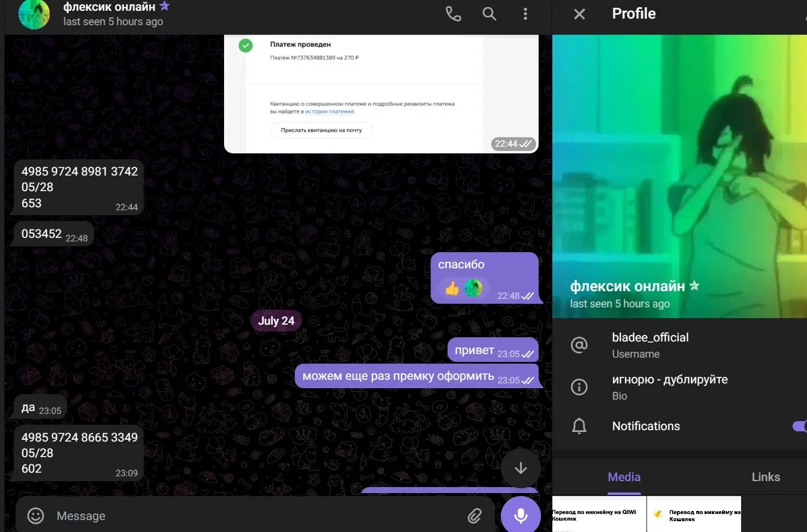Open the emoji picker
This screenshot has height=532, width=807.
(36, 516)
